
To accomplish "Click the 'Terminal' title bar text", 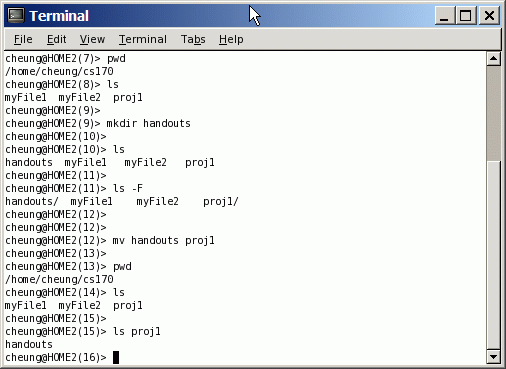I will click(59, 16).
